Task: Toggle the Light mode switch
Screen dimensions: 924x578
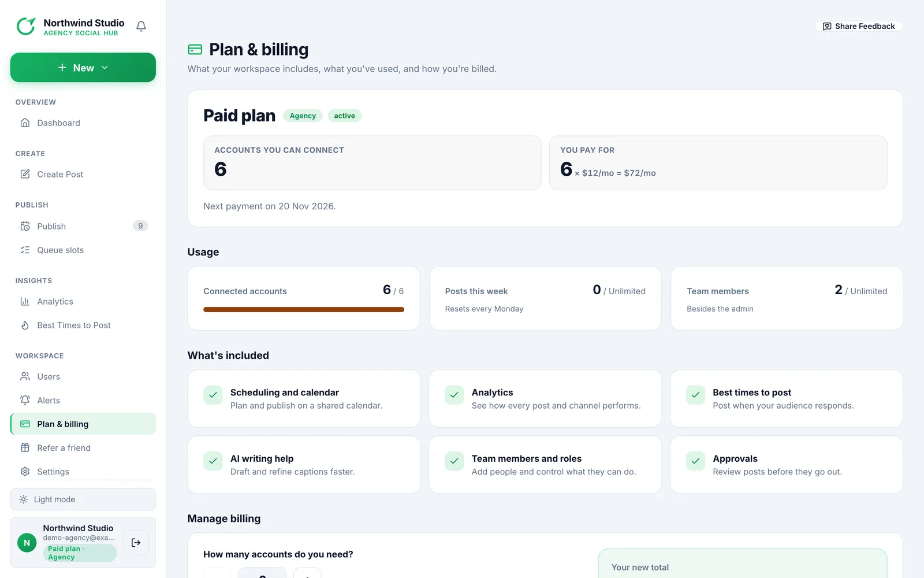Action: click(x=83, y=499)
